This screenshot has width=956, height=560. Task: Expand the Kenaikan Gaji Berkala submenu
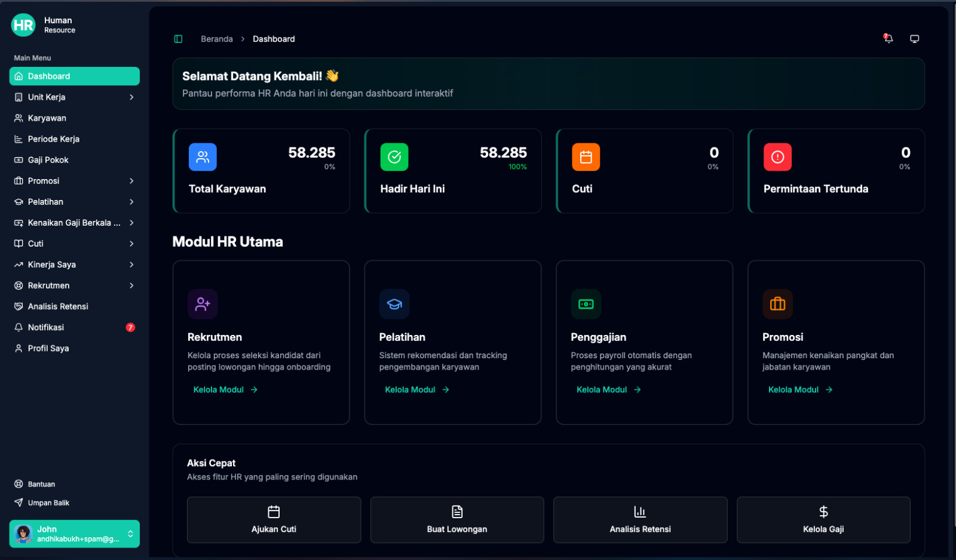131,223
